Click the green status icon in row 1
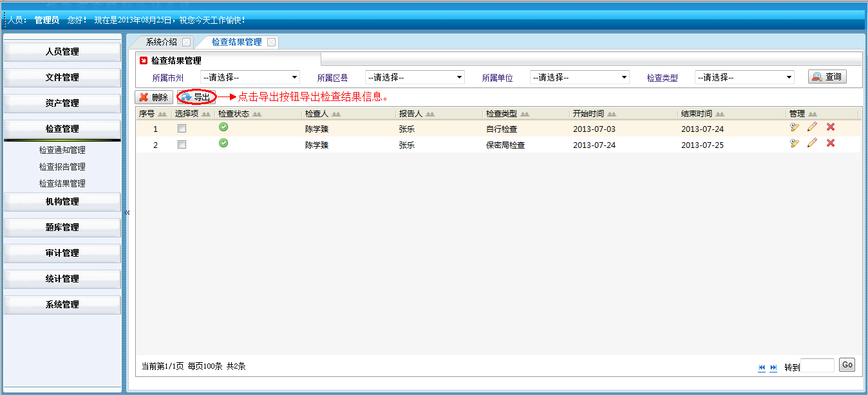 pyautogui.click(x=223, y=127)
